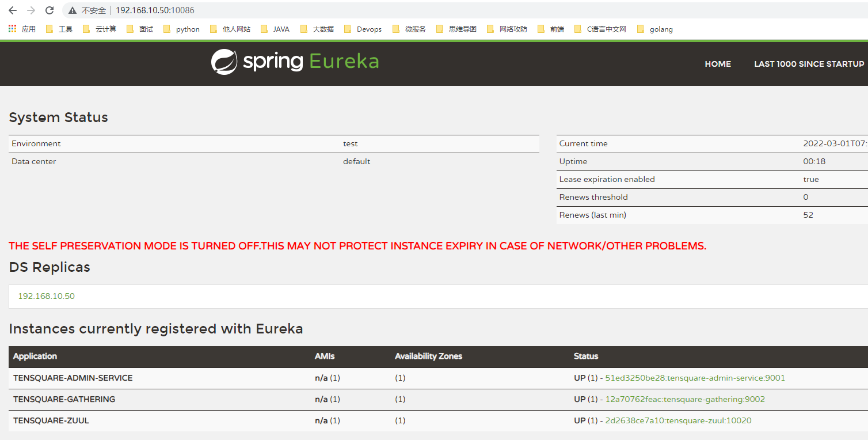This screenshot has height=440, width=868.
Task: Click the Application column header
Action: [35, 356]
